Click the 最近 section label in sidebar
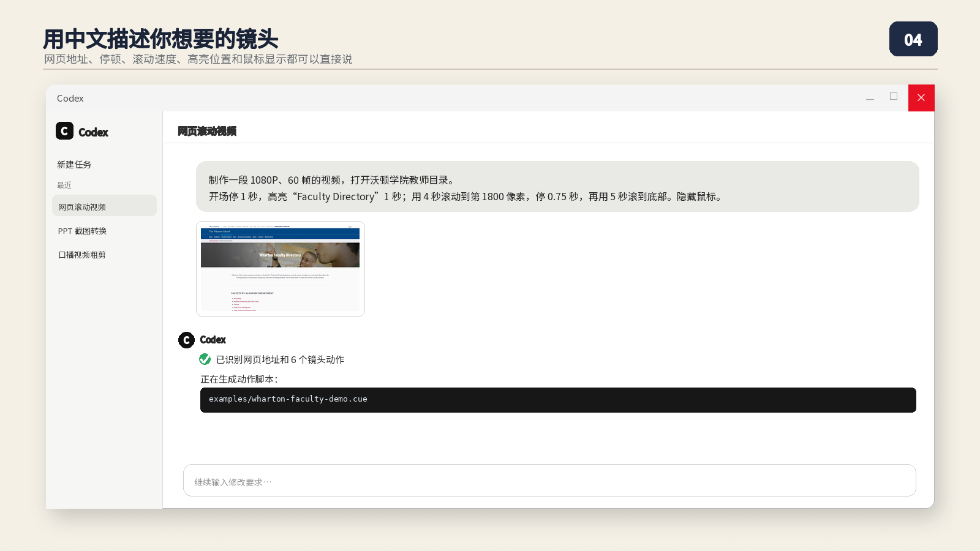The width and height of the screenshot is (980, 551). [x=64, y=185]
